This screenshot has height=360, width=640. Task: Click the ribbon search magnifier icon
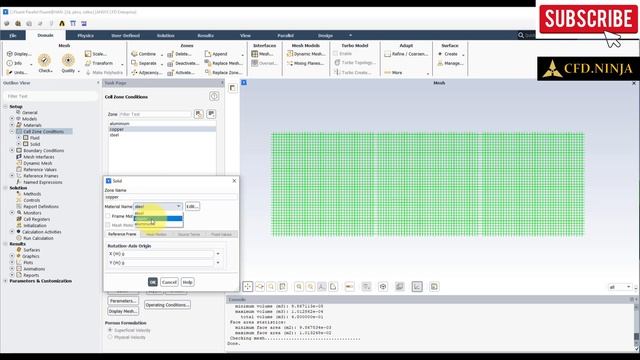coord(521,36)
